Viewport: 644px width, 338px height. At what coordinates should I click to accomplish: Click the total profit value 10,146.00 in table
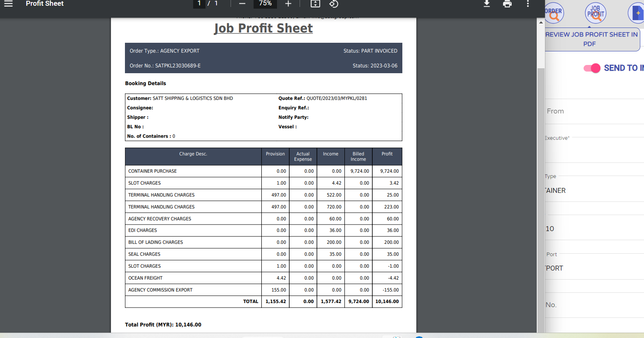(x=387, y=301)
